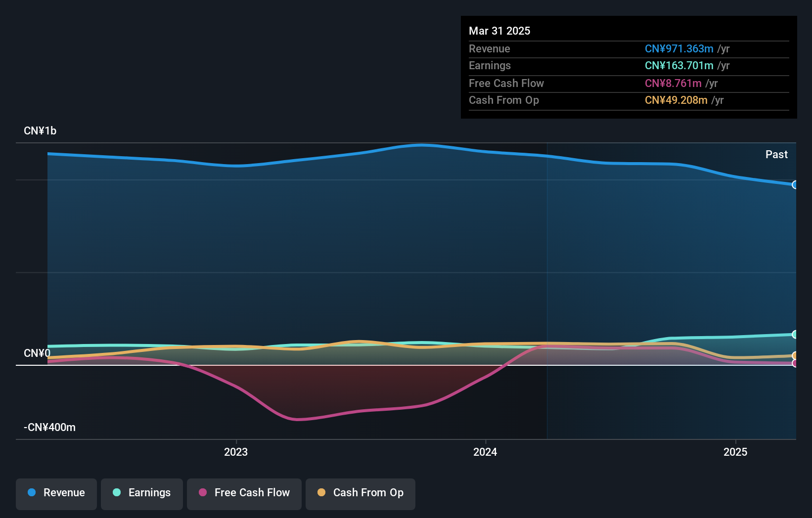Click the Mar 31 2025 tooltip date

[499, 31]
